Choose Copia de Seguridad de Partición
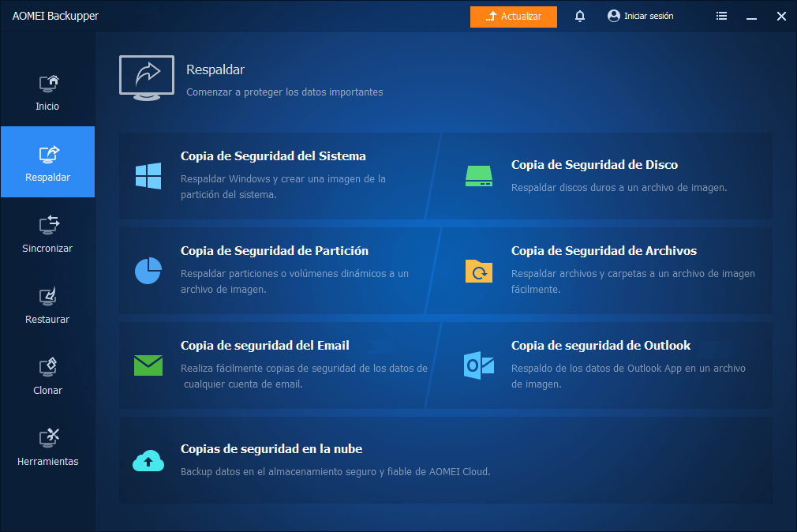Screen dimensions: 797x532 coord(275,251)
